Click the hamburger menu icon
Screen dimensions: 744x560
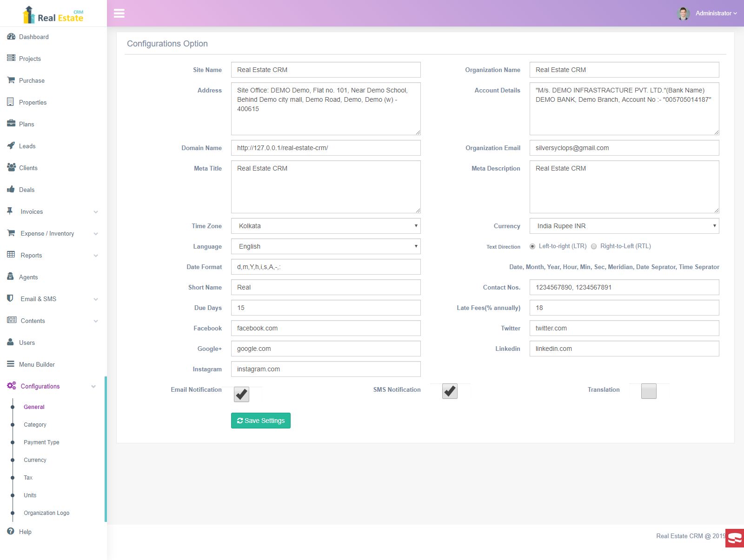(120, 13)
